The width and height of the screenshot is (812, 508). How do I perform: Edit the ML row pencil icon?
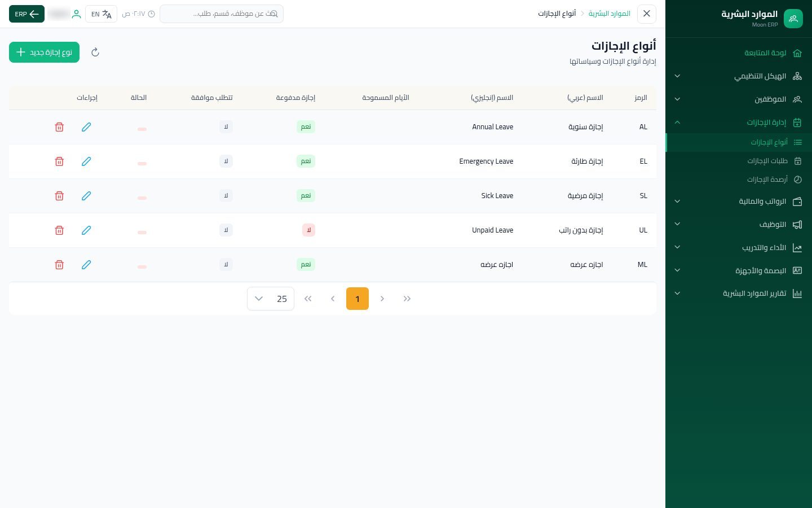[86, 265]
